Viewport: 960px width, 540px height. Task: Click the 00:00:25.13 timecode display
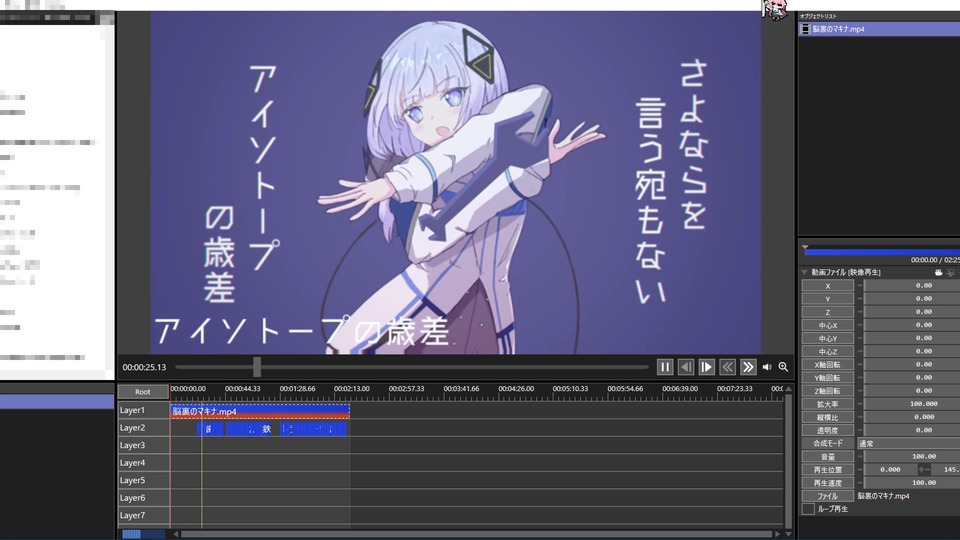click(144, 367)
